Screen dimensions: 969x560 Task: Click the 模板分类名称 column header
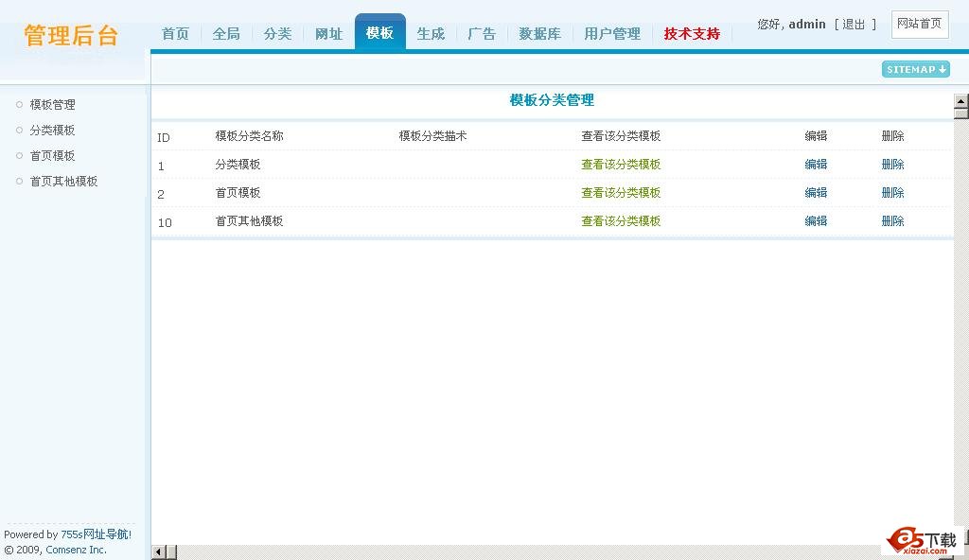coord(249,136)
